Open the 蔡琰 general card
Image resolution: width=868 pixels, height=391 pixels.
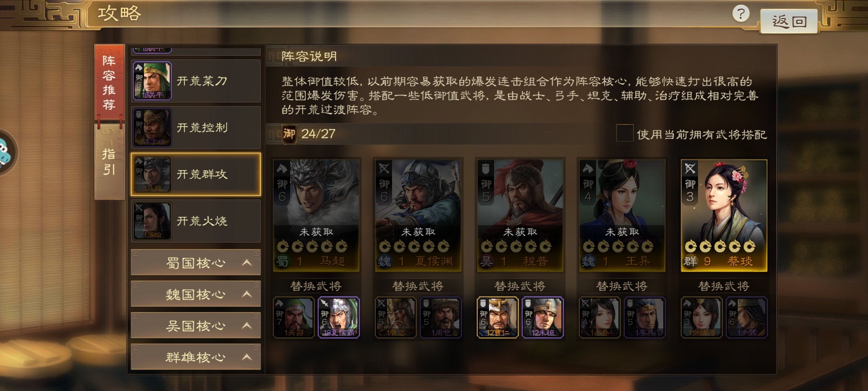pos(724,215)
